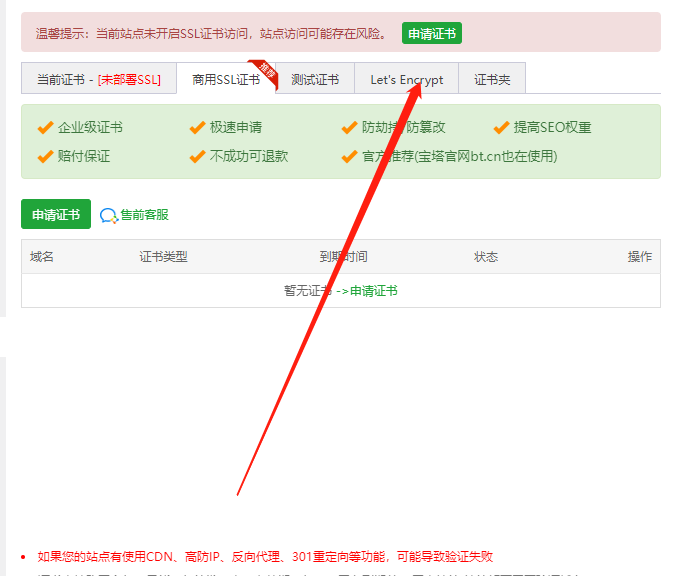Click the orange checkmark beside 企业级证书
The height and width of the screenshot is (576, 673).
pyautogui.click(x=45, y=128)
